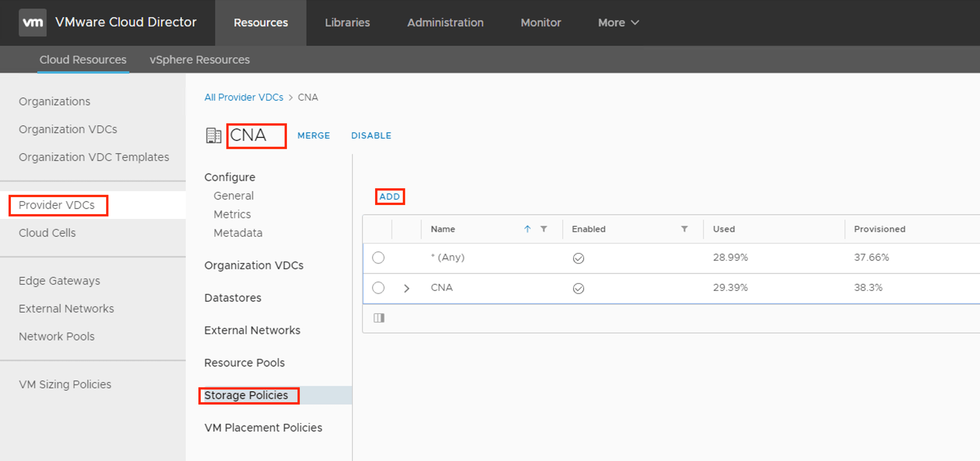Open the Libraries top menu

347,22
